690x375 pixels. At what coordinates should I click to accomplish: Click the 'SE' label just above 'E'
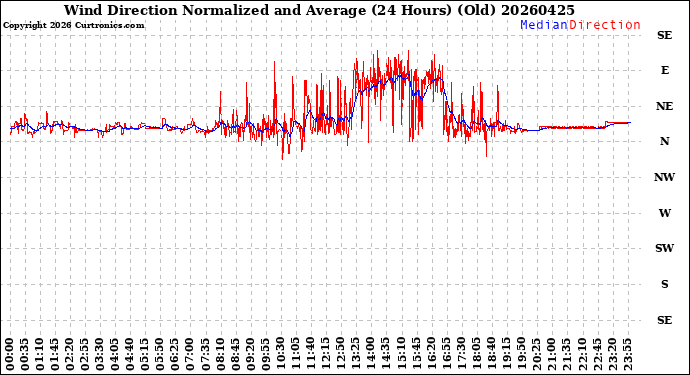(x=664, y=35)
